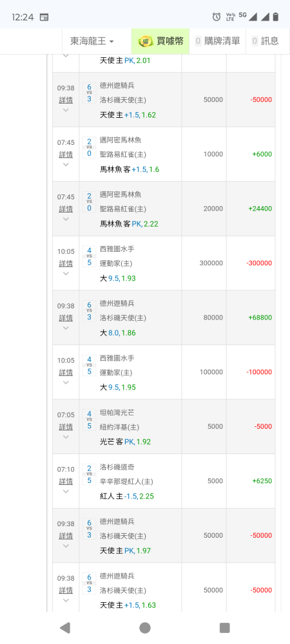Screen dimensions: 290x644
Task: Expand chevron under 詳情 for 大 9.5, 1.93
Action: [x=66, y=274]
